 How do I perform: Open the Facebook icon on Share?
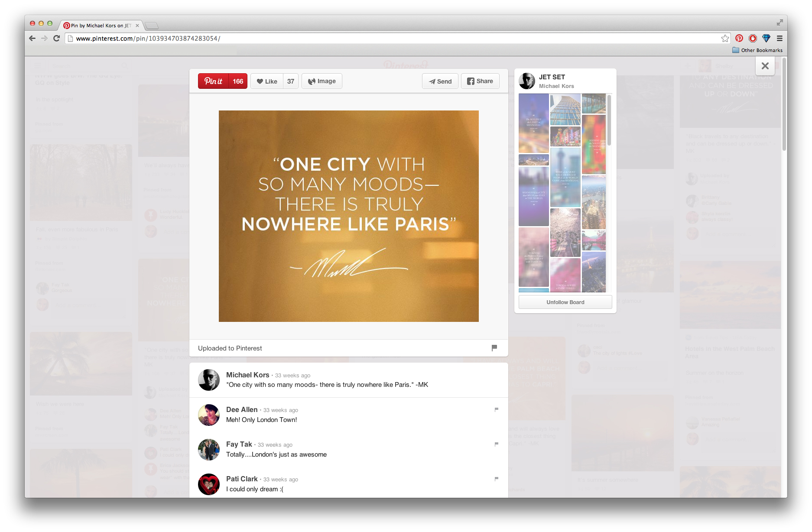click(x=471, y=81)
